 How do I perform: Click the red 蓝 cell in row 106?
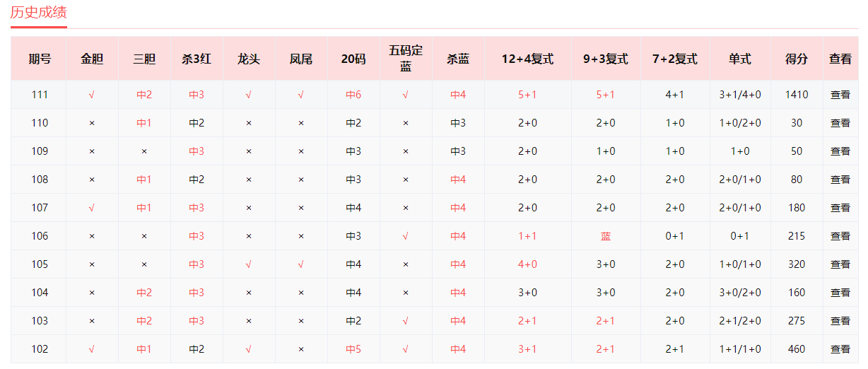click(x=606, y=236)
